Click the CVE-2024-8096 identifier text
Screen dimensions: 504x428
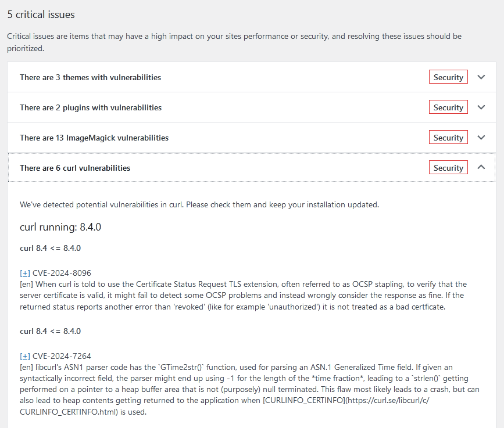62,273
